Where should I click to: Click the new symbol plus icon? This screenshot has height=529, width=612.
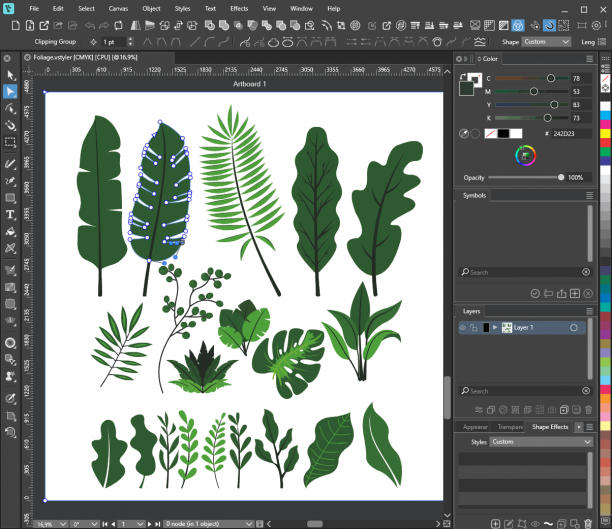(575, 294)
